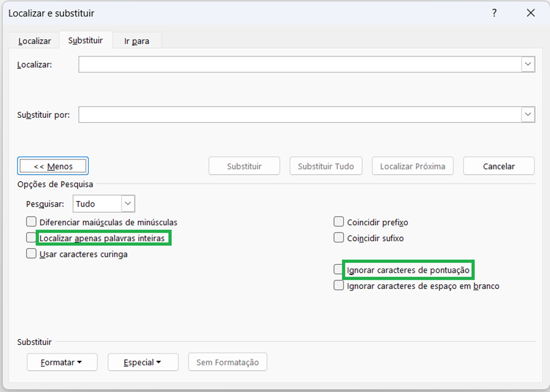Open the Ir para tab
Screen dimensions: 550x392
[x=137, y=41]
